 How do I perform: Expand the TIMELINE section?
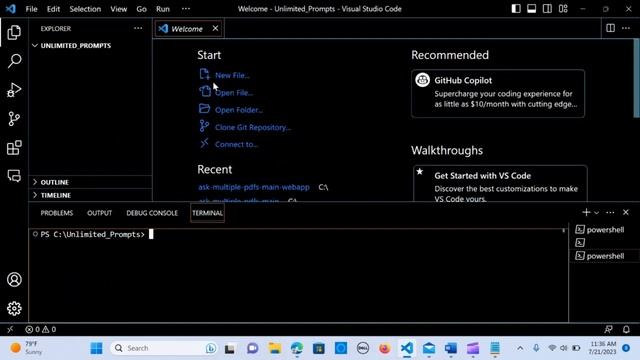[90, 195]
